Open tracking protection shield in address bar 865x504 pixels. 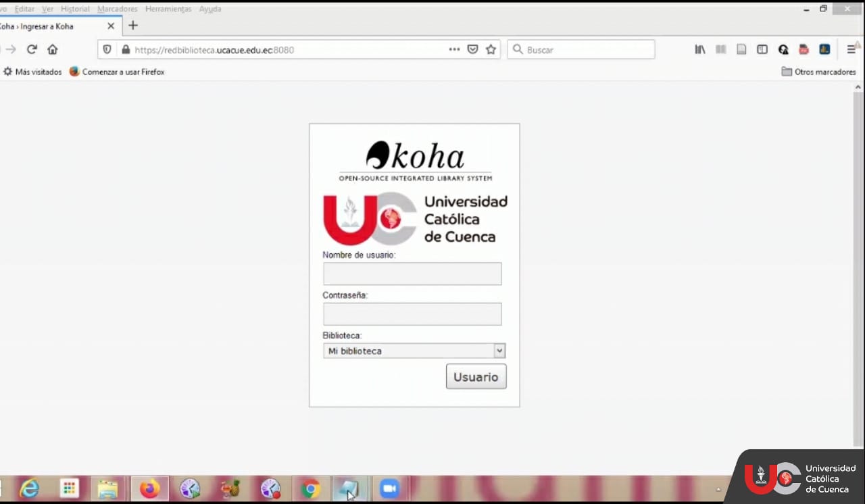click(107, 49)
